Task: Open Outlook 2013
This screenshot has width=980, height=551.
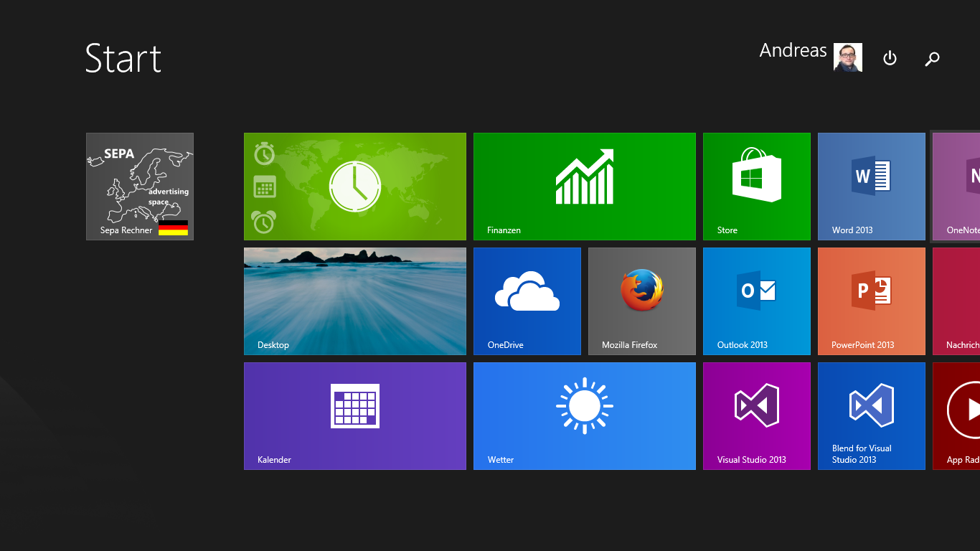Action: point(757,301)
